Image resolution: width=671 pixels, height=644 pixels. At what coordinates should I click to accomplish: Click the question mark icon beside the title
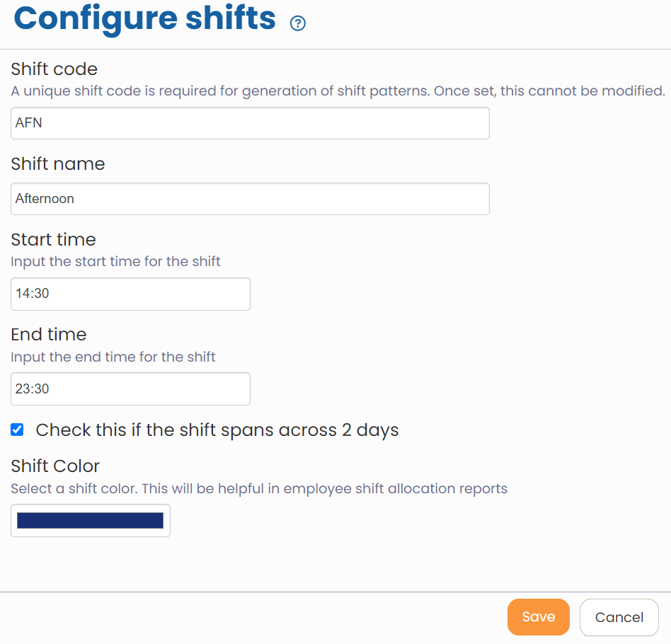[297, 23]
